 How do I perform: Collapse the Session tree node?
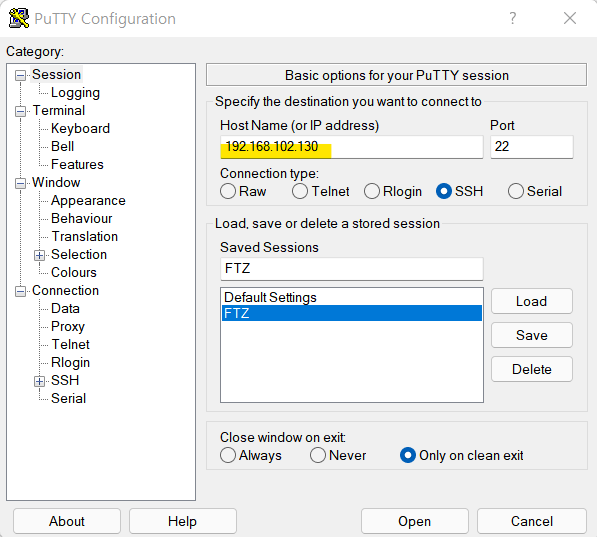pos(20,75)
